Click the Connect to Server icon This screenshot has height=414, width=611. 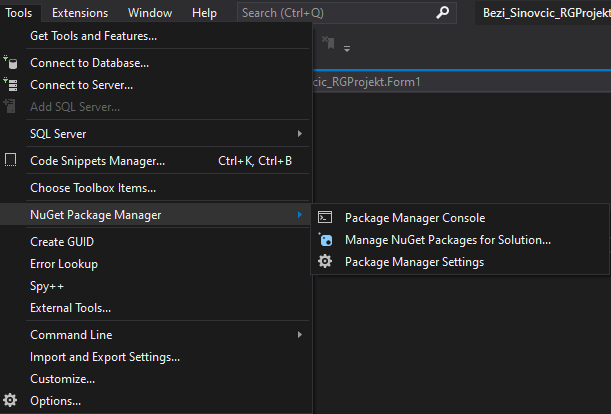coord(11,85)
